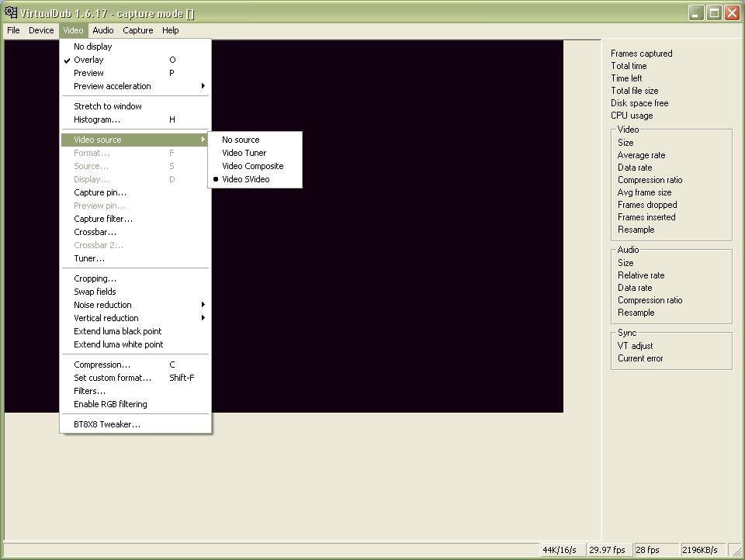Open the Capture filter dialog
The width and height of the screenshot is (745, 560).
[x=135, y=219]
